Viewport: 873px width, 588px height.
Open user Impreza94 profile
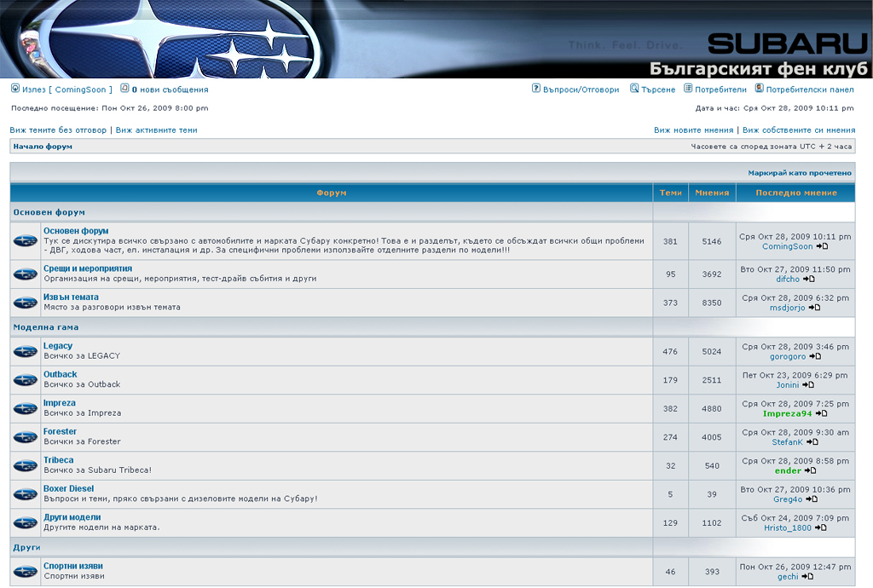[787, 414]
